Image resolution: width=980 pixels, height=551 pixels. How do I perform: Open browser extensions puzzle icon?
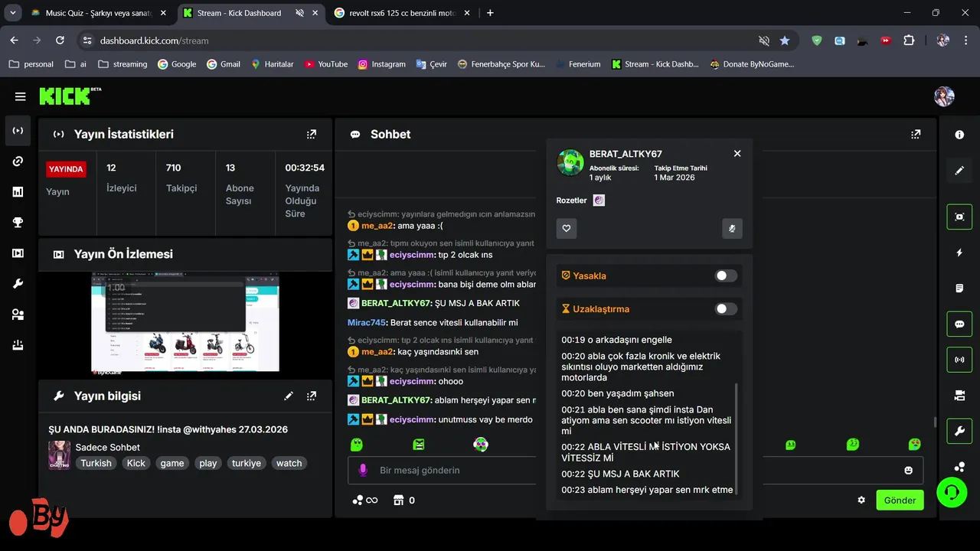point(909,41)
